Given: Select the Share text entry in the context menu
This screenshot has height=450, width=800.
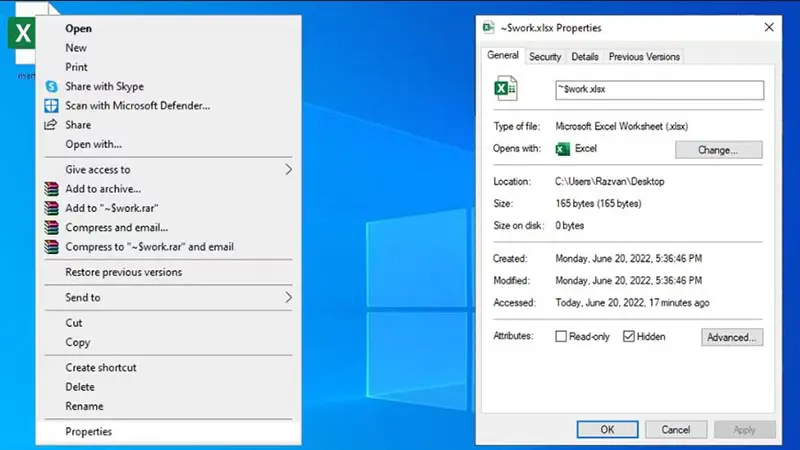Looking at the screenshot, I should point(78,125).
